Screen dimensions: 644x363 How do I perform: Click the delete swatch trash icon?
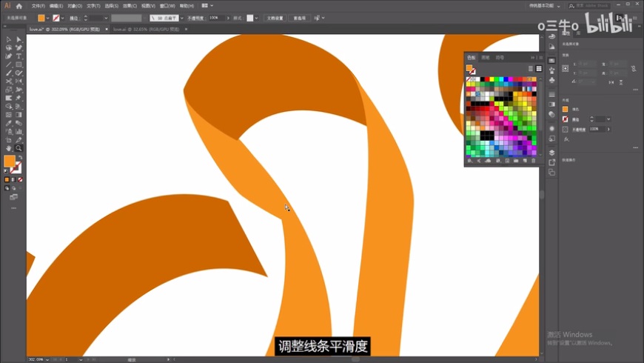[534, 161]
